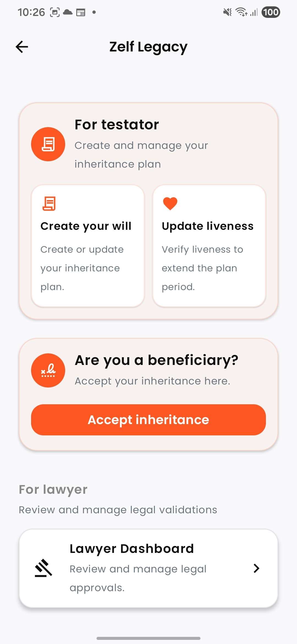Screen dimensions: 297x644
Task: Tap the bottom home gesture bar
Action: pos(148,638)
